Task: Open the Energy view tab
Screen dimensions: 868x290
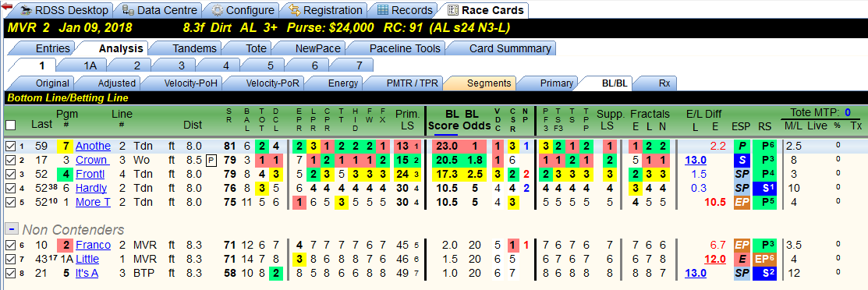Action: coord(343,83)
